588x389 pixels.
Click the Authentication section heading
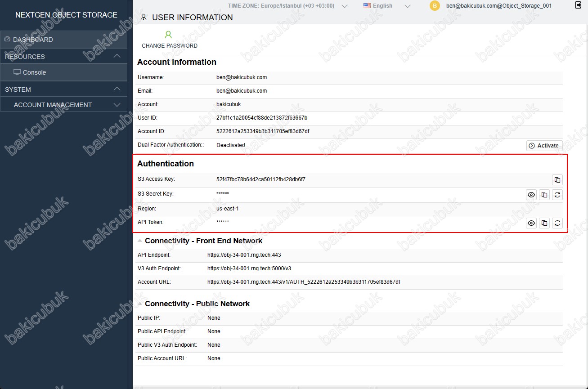tap(166, 164)
